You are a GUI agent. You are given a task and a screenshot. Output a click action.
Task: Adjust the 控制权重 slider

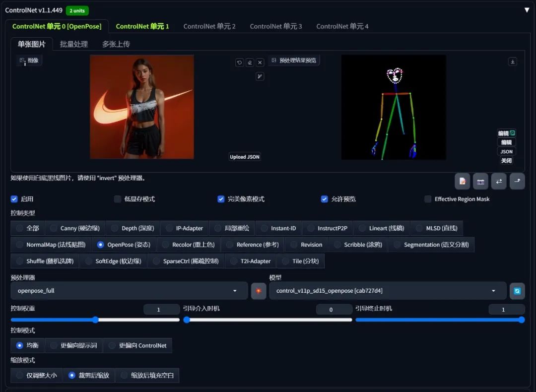pyautogui.click(x=95, y=320)
